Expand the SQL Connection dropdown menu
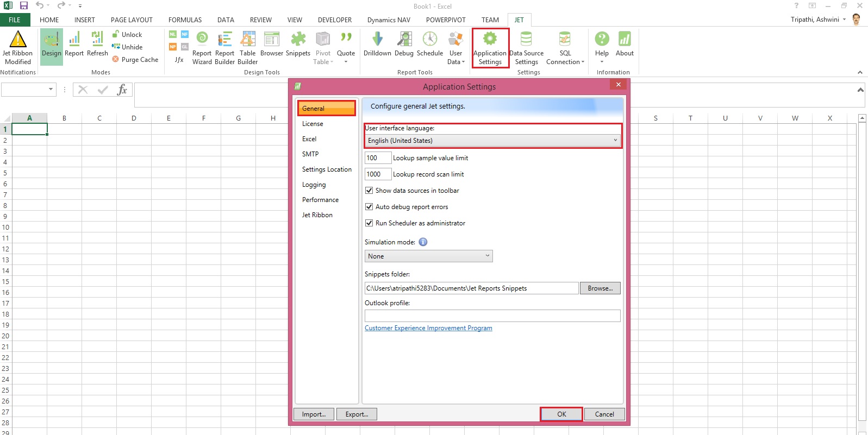868x435 pixels. click(565, 61)
